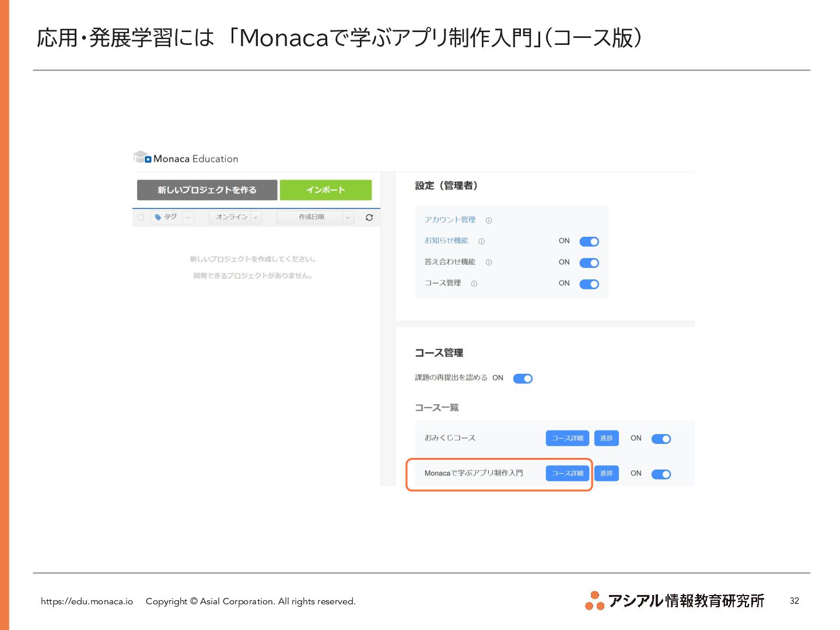
Task: Click the refresh icon in project list toolbar
Action: (x=369, y=218)
